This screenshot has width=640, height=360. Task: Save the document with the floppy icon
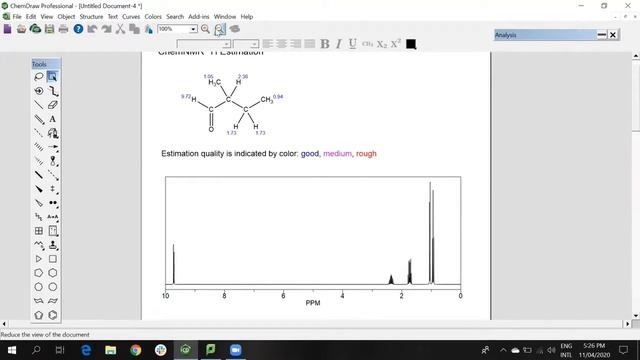coord(49,29)
